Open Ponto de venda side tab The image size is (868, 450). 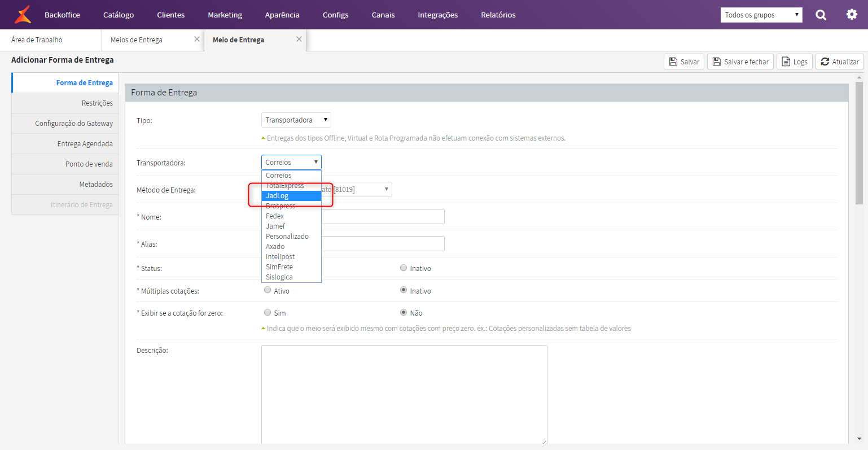click(65, 164)
